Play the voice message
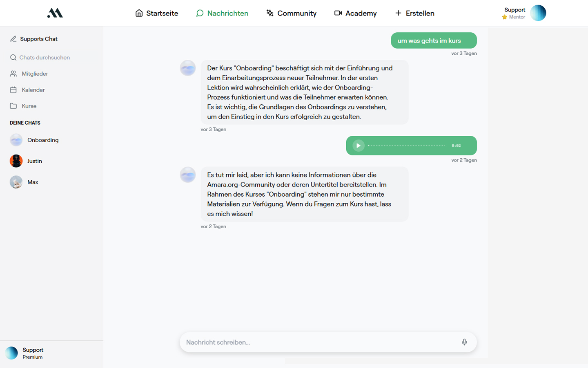The width and height of the screenshot is (588, 368). 358,145
